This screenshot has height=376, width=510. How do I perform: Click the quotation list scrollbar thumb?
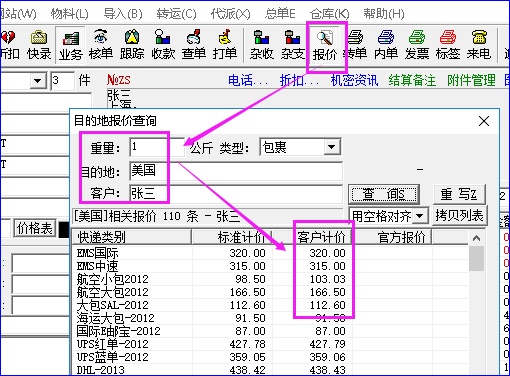(476, 259)
